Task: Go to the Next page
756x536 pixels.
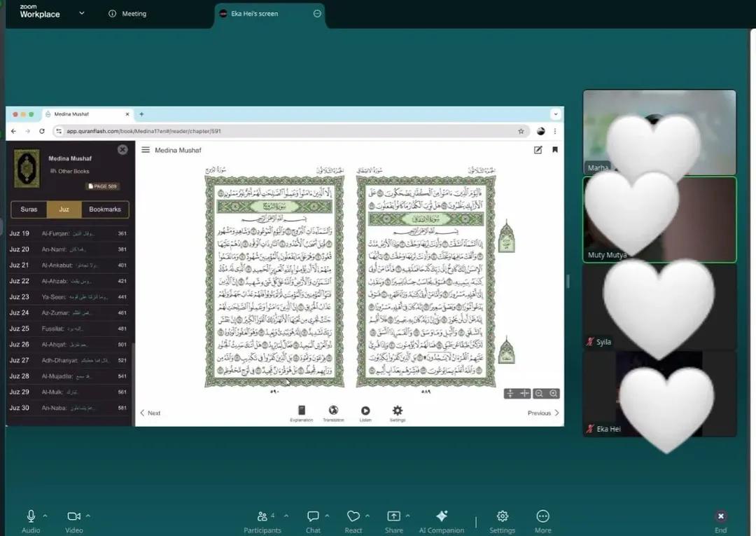Action: [x=150, y=413]
